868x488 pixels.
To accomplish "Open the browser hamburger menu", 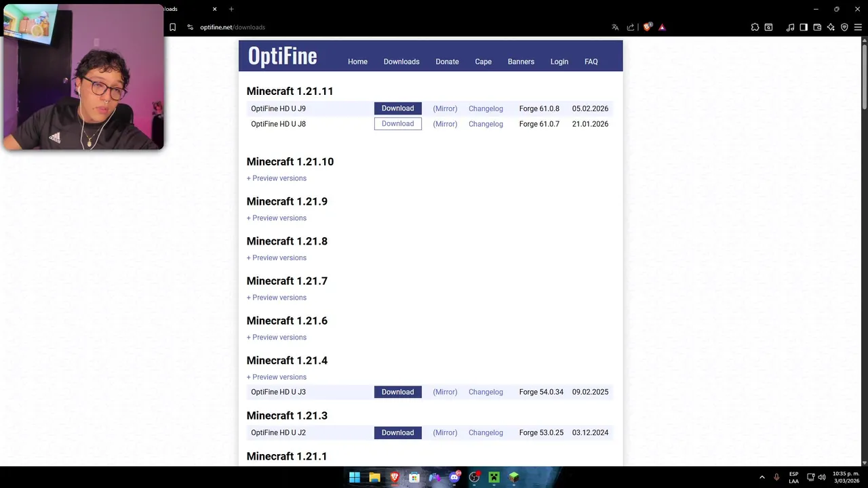I will tap(858, 27).
